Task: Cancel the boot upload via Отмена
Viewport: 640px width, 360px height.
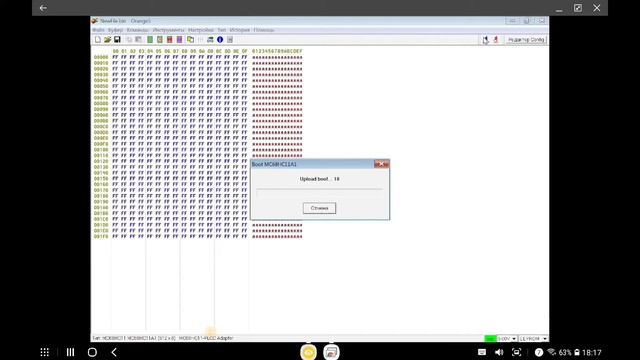Action: [319, 208]
